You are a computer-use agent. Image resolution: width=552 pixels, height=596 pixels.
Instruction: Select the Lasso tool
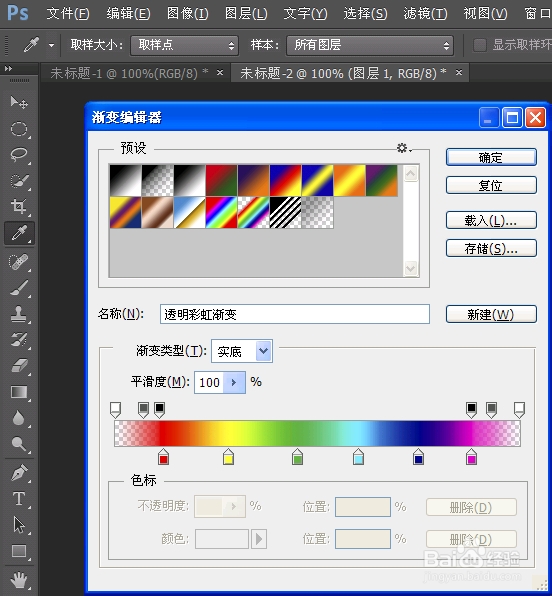click(x=19, y=155)
